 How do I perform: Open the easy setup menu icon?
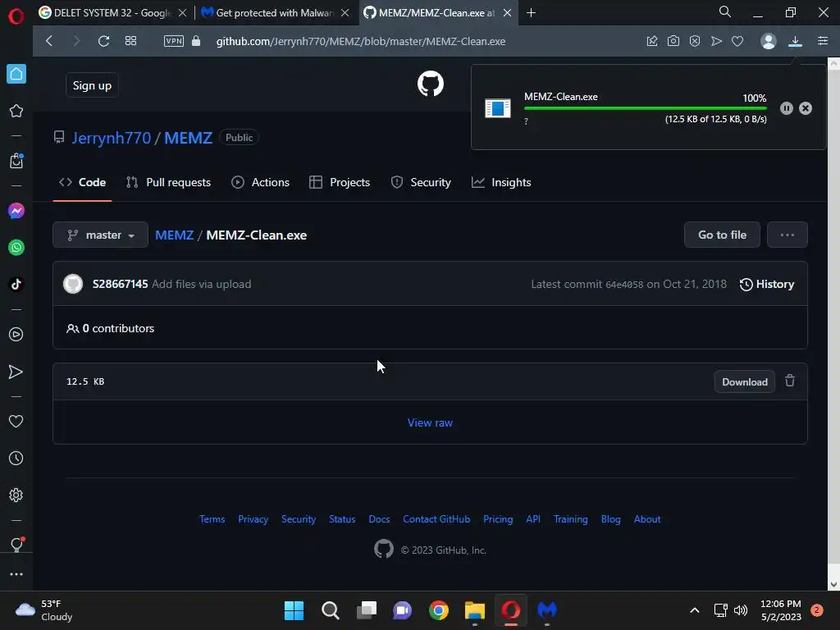[823, 41]
